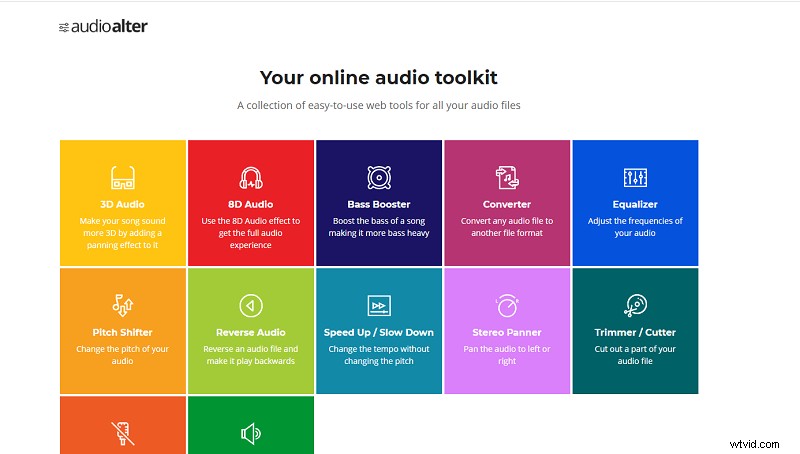
Task: Click the Trimmer / Cutter disc icon
Action: tap(635, 305)
